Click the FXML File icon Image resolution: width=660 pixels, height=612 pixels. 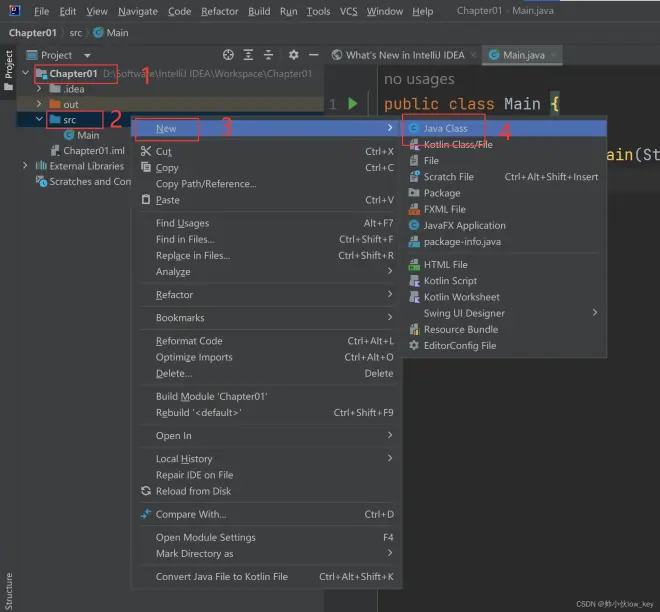click(x=414, y=209)
